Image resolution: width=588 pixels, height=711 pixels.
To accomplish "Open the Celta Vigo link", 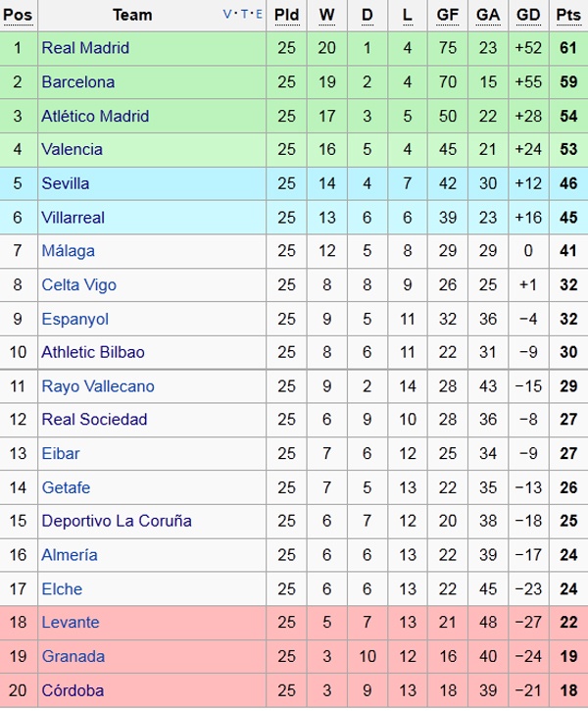I will point(78,285).
